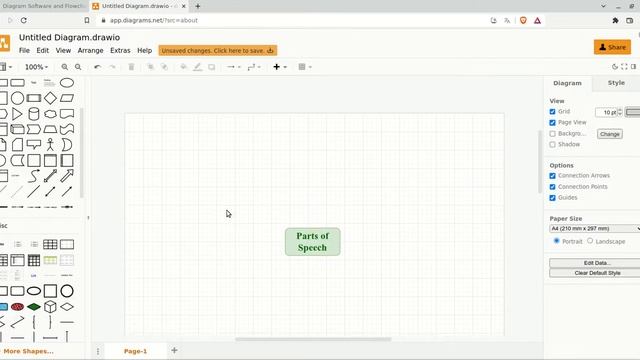
Task: Zoom out with the magnifier minus icon
Action: tap(78, 67)
